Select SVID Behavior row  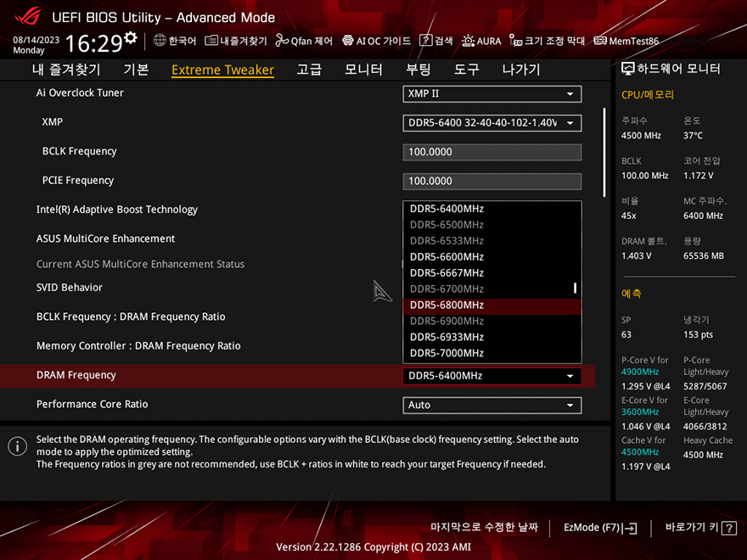70,288
